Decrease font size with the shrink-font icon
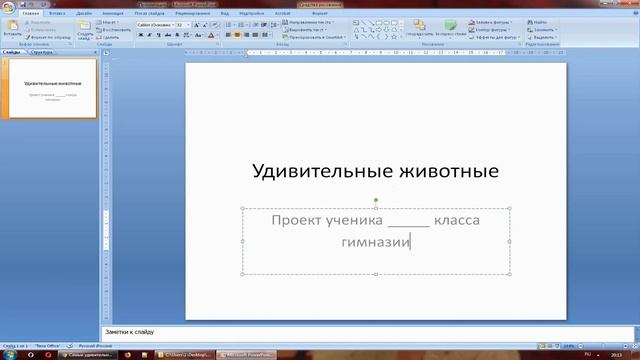Screen dimensions: 640x360 (x=205, y=25)
